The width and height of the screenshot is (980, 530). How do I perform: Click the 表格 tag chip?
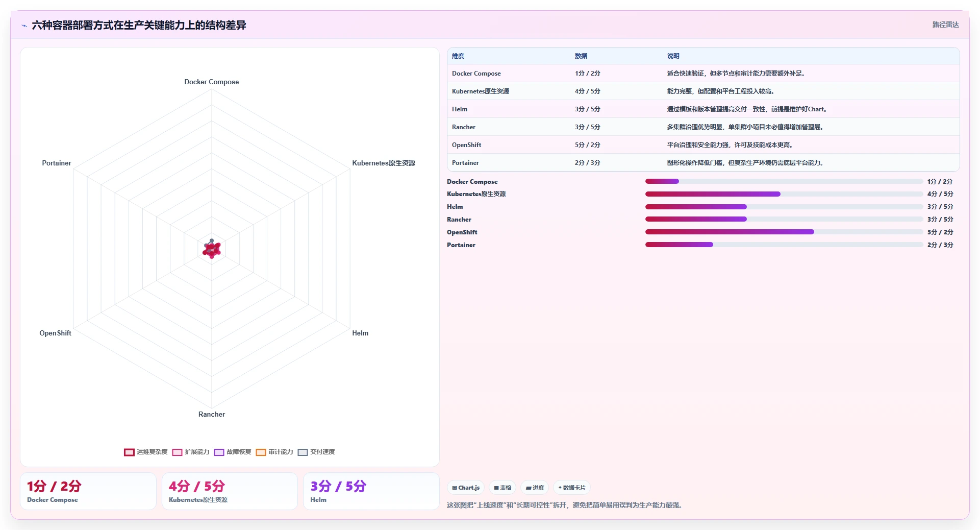pos(502,488)
